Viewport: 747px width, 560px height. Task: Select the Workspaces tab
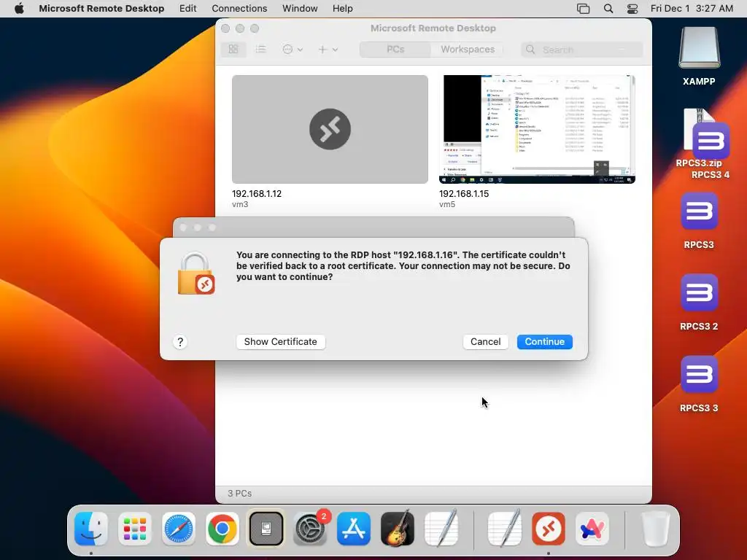(x=468, y=49)
